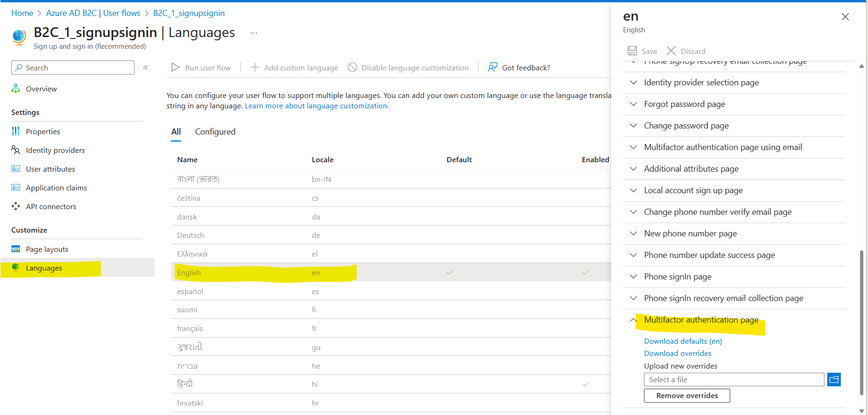Viewport: 868px width, 415px height.
Task: Click Add custom language button
Action: point(294,68)
